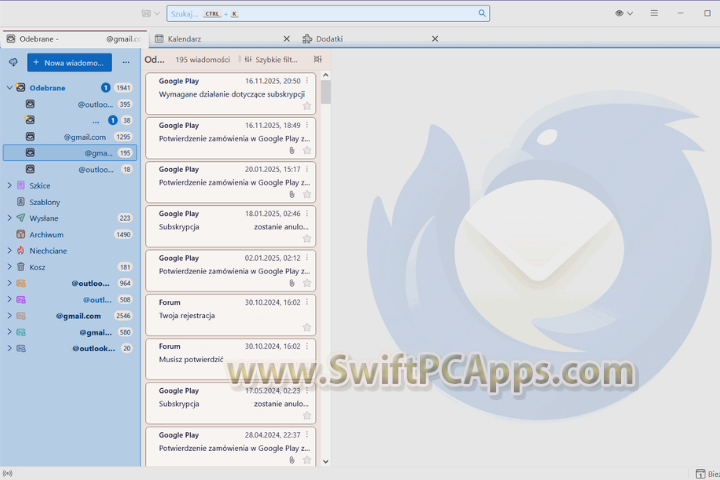Click message list scroll-up arrow
This screenshot has width=720, height=480.
[x=326, y=75]
